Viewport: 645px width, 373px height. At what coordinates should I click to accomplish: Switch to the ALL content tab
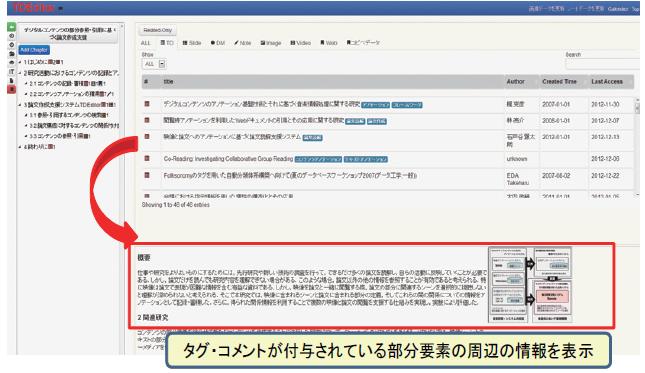pos(146,43)
